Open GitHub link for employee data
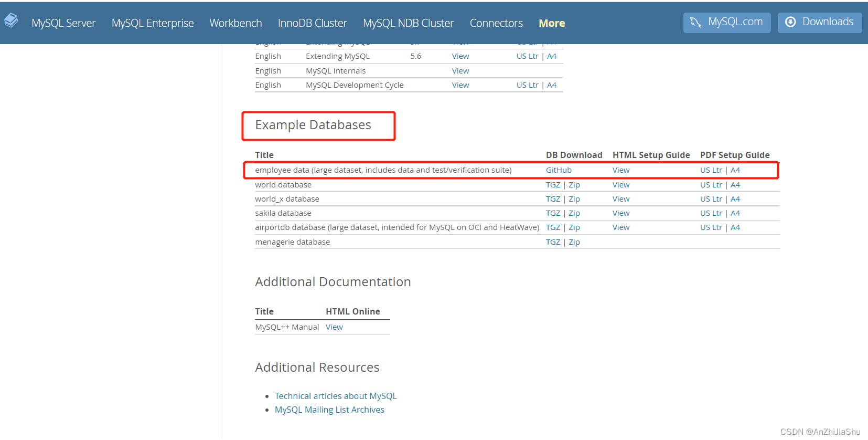868x440 pixels. click(559, 170)
